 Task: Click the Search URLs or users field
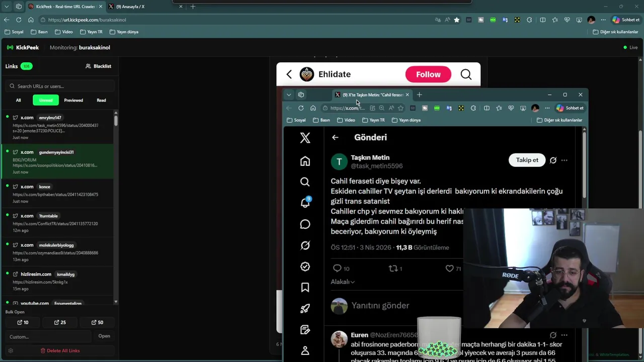[x=60, y=86]
